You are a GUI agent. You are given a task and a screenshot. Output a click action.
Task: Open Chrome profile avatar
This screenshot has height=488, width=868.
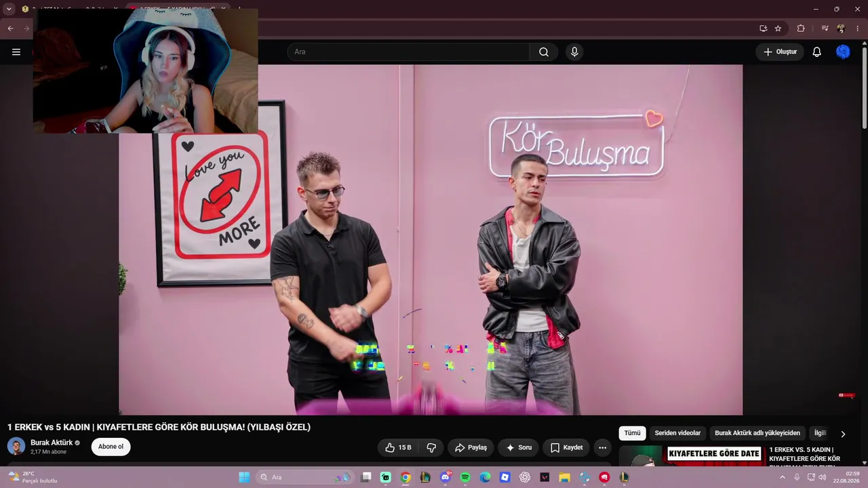click(841, 28)
